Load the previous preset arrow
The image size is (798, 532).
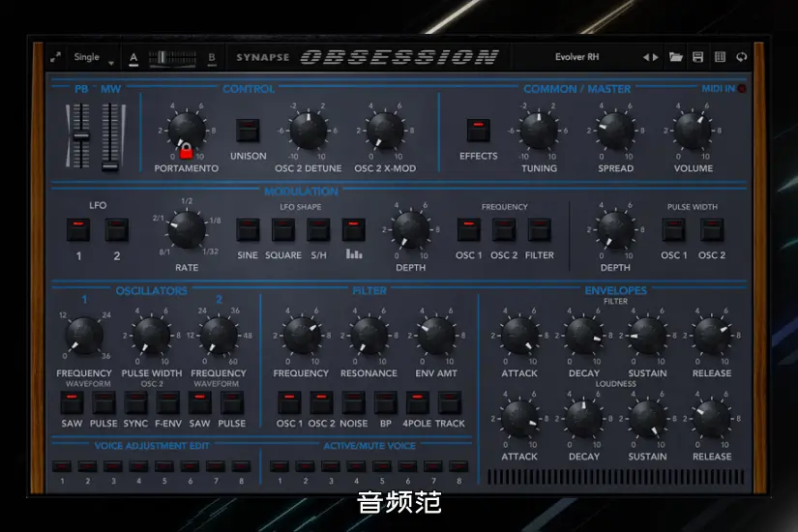(x=646, y=57)
